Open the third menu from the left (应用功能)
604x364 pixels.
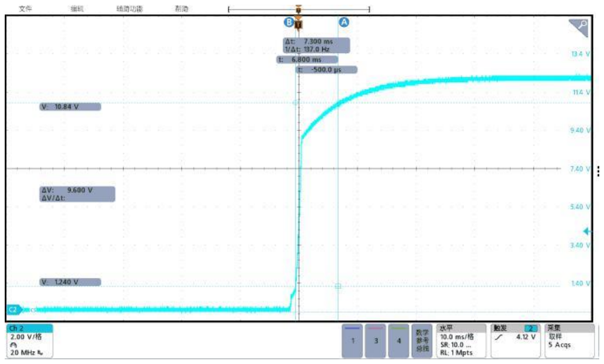click(x=130, y=8)
